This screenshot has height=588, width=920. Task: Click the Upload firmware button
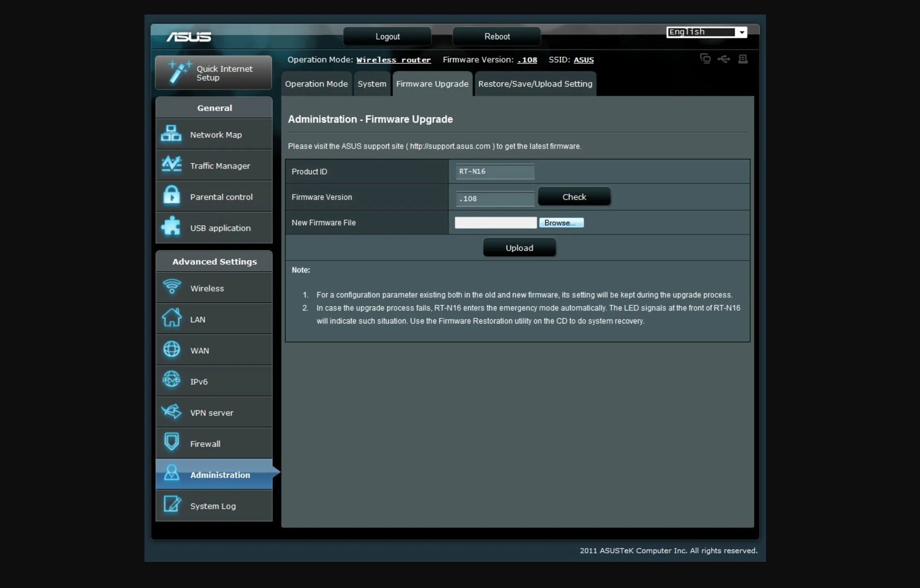click(519, 247)
